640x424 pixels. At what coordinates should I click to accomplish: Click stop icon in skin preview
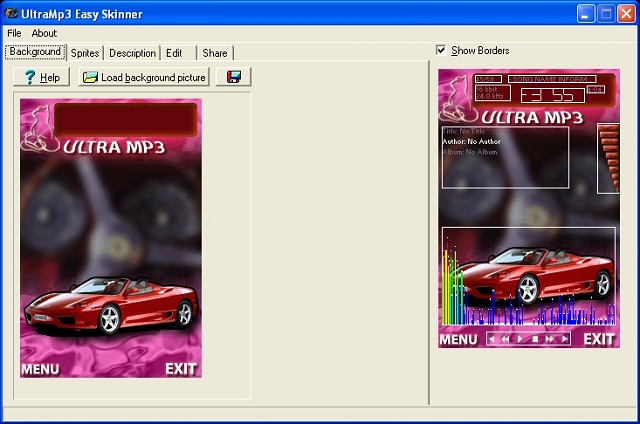[535, 339]
